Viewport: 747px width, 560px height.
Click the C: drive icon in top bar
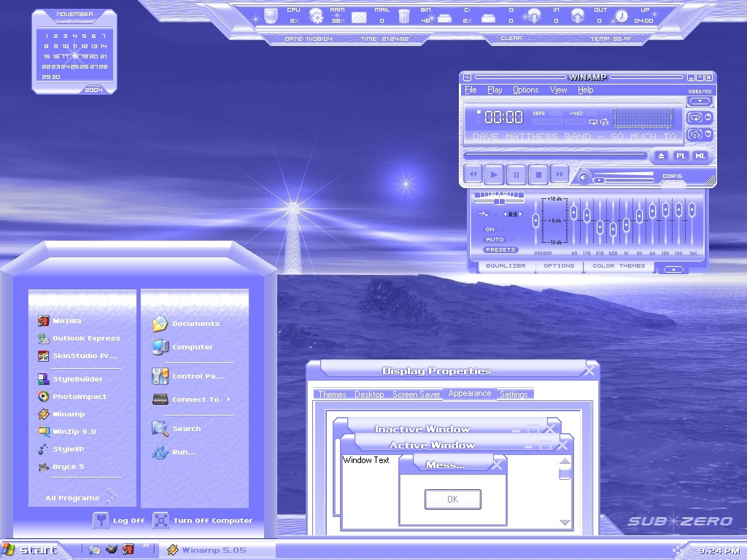pyautogui.click(x=444, y=18)
